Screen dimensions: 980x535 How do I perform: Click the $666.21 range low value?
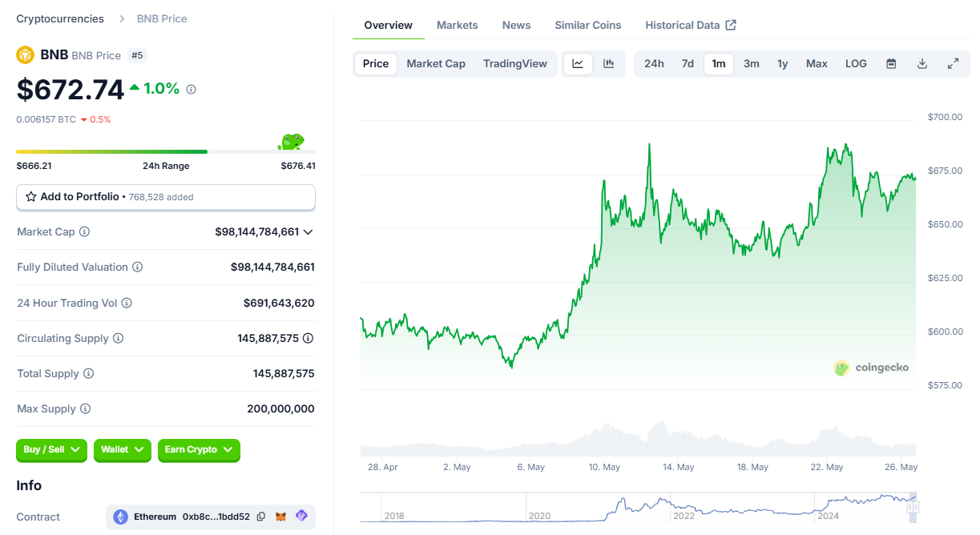click(34, 166)
